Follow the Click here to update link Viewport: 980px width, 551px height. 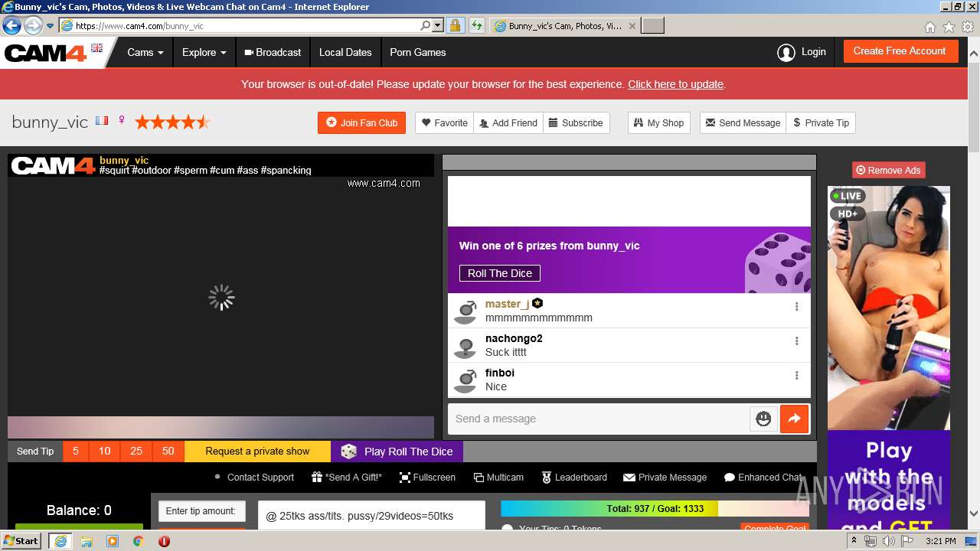(x=675, y=84)
